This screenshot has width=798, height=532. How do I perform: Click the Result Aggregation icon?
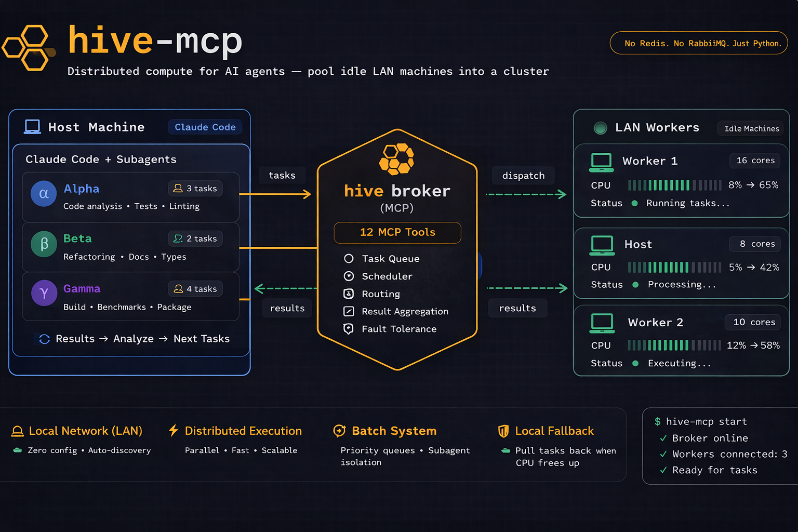pyautogui.click(x=349, y=311)
